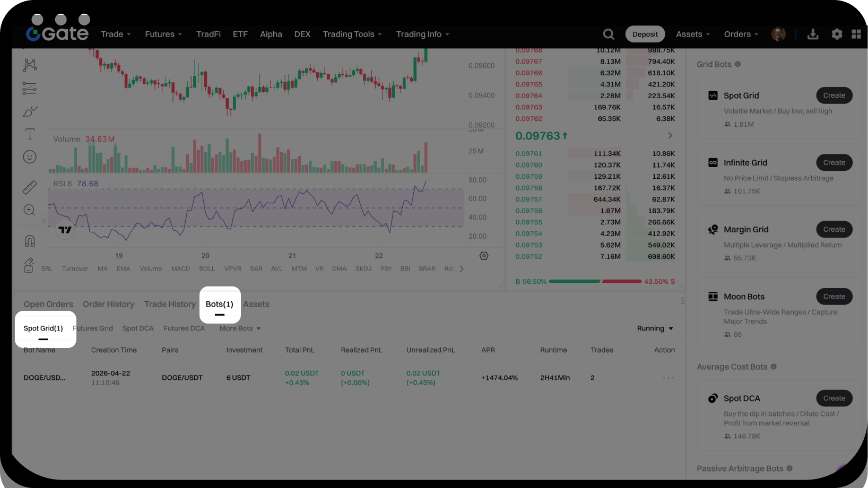Open the More Bots dropdown
868x488 pixels.
[240, 329]
